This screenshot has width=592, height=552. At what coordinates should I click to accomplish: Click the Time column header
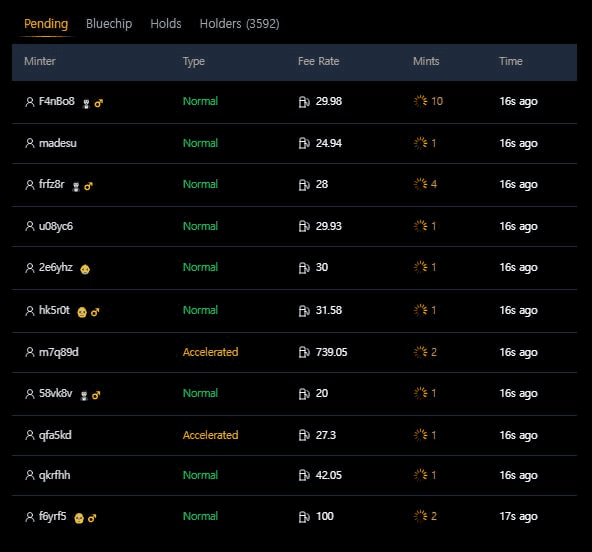[510, 61]
